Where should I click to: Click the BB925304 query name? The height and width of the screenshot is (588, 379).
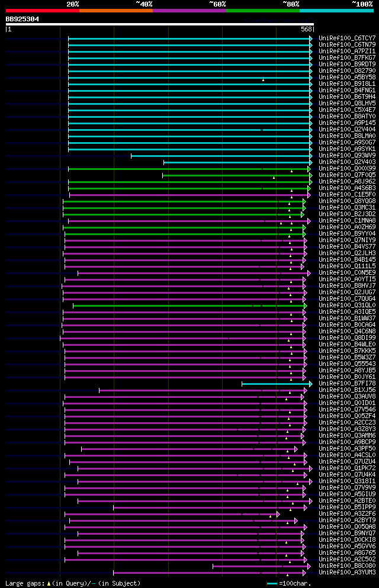(x=22, y=19)
